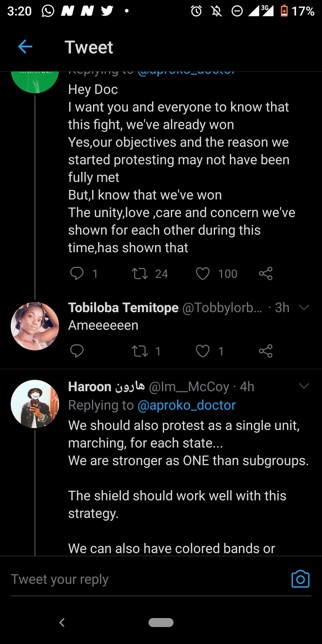The height and width of the screenshot is (644, 322).
Task: Tap the green avatar of first reply
Action: coord(35,80)
